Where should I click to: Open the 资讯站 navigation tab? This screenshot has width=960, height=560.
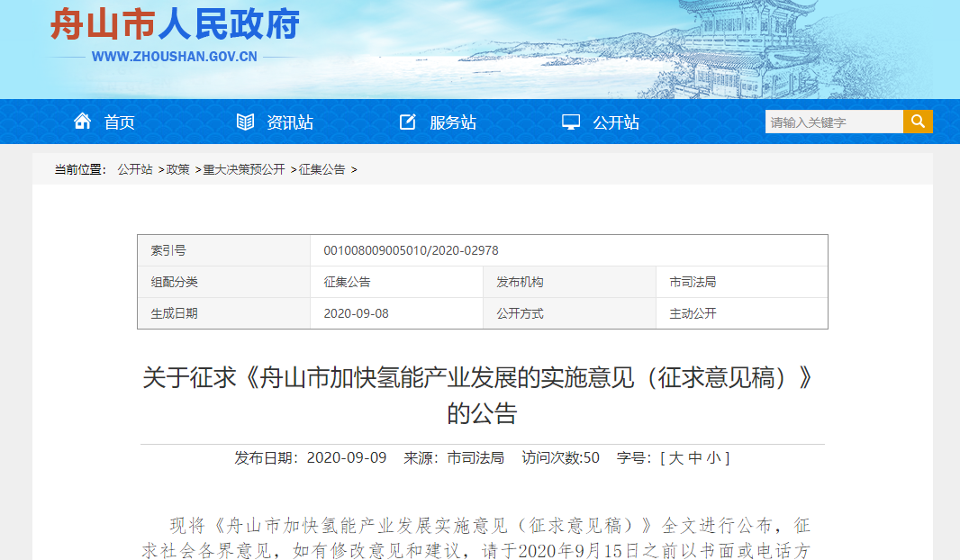(x=290, y=122)
